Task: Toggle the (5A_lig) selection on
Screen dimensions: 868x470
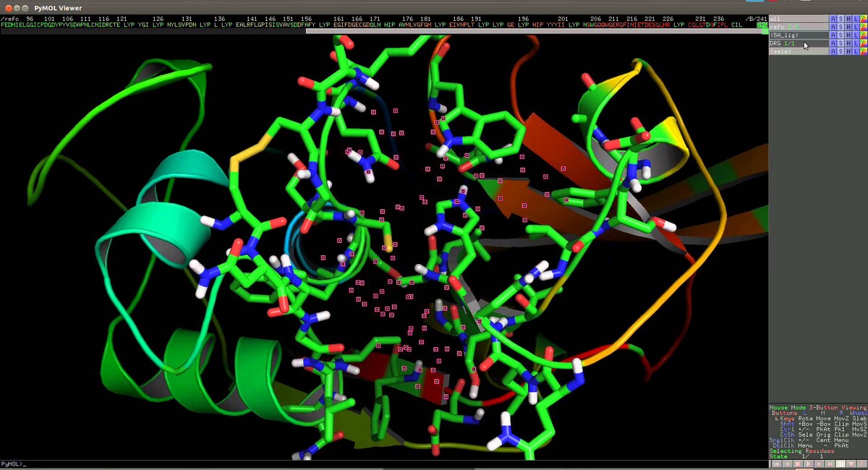Action: pyautogui.click(x=799, y=35)
